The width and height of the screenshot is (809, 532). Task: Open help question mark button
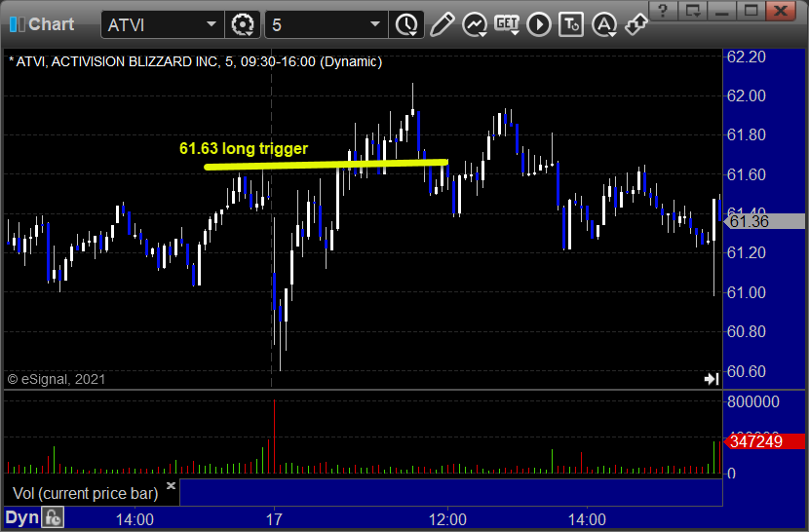tap(663, 11)
